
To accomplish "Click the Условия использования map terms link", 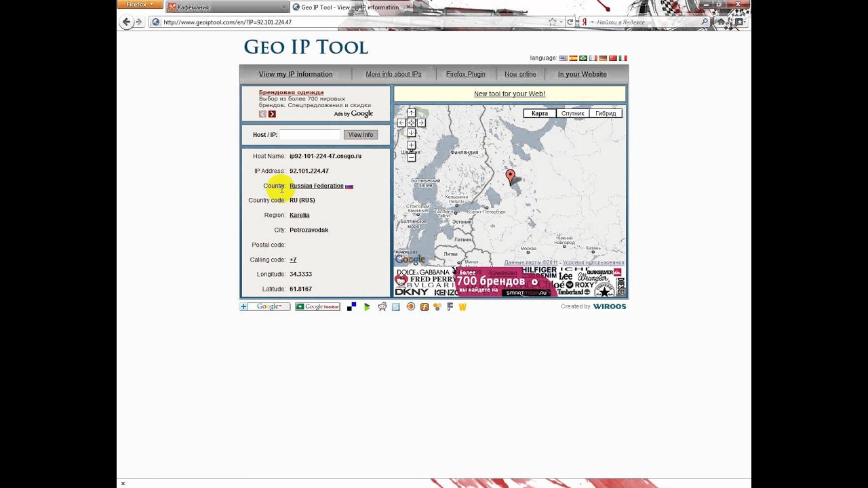I will [593, 262].
